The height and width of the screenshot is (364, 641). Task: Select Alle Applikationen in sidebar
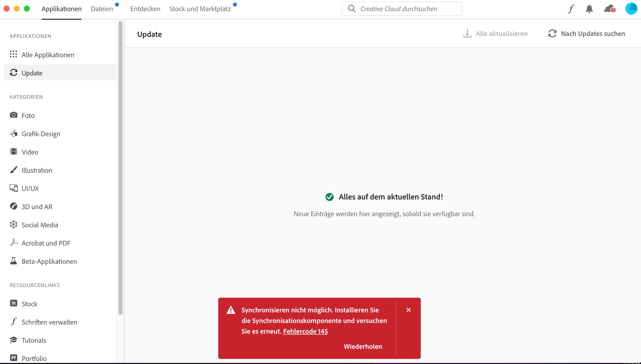coord(48,55)
